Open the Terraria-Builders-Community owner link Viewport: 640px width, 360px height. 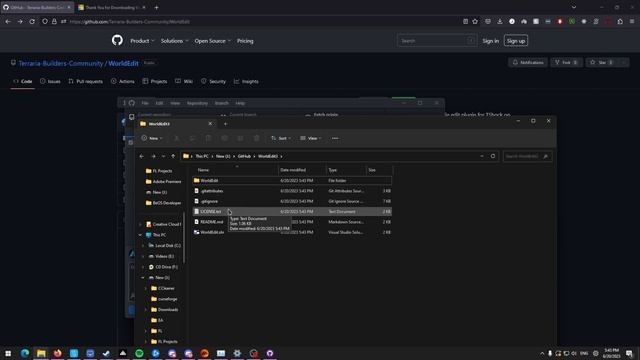pos(61,63)
